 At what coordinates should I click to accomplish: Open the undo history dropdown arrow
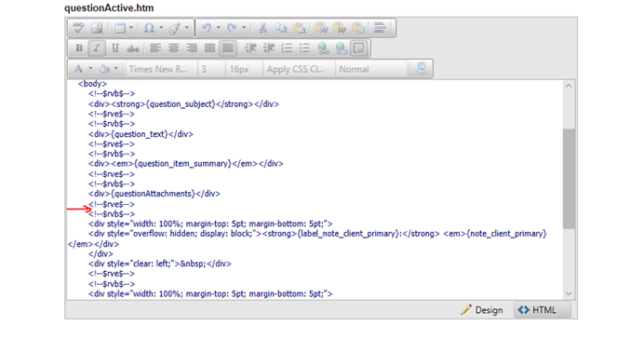click(x=219, y=28)
